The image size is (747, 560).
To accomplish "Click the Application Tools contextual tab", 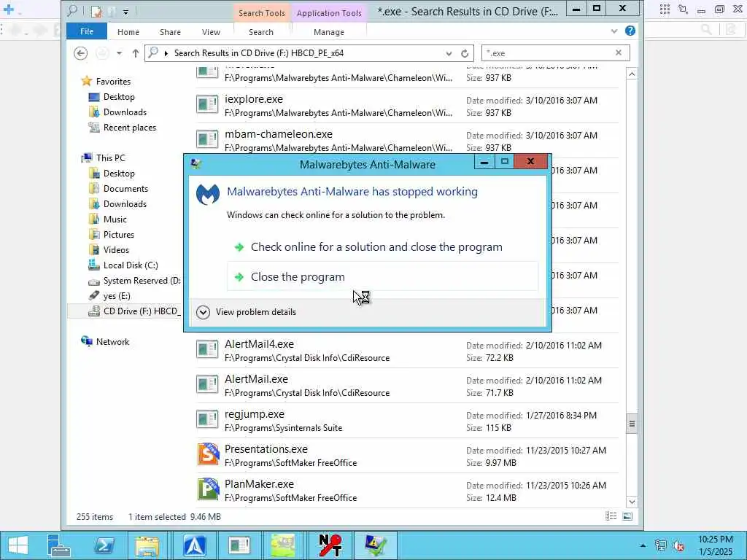I will pyautogui.click(x=329, y=13).
